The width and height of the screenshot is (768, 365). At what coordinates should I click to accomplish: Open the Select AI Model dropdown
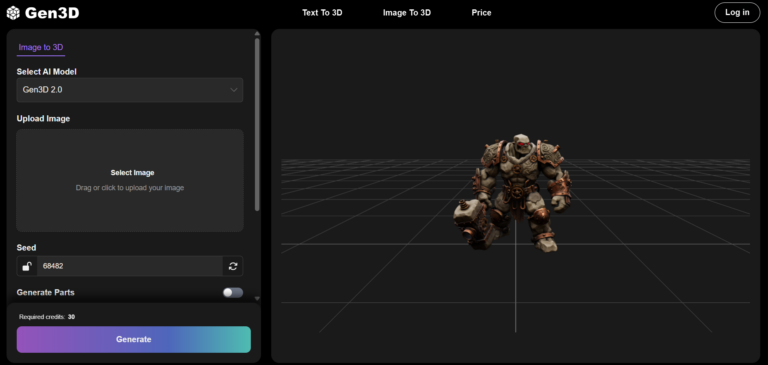coord(130,90)
